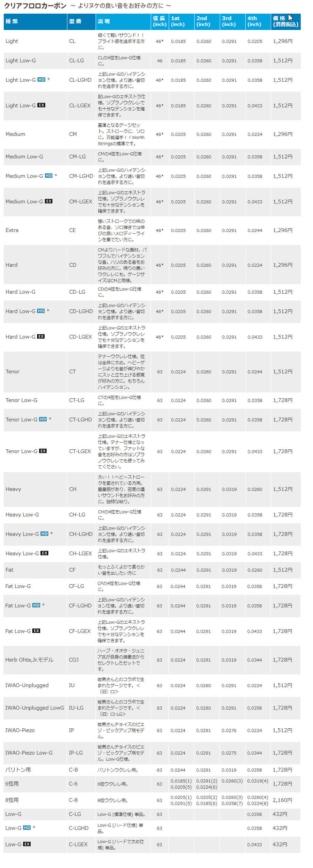313x868 pixels.
Task: Click the IWAO-Unplugged LowG product name
Action: [x=35, y=708]
